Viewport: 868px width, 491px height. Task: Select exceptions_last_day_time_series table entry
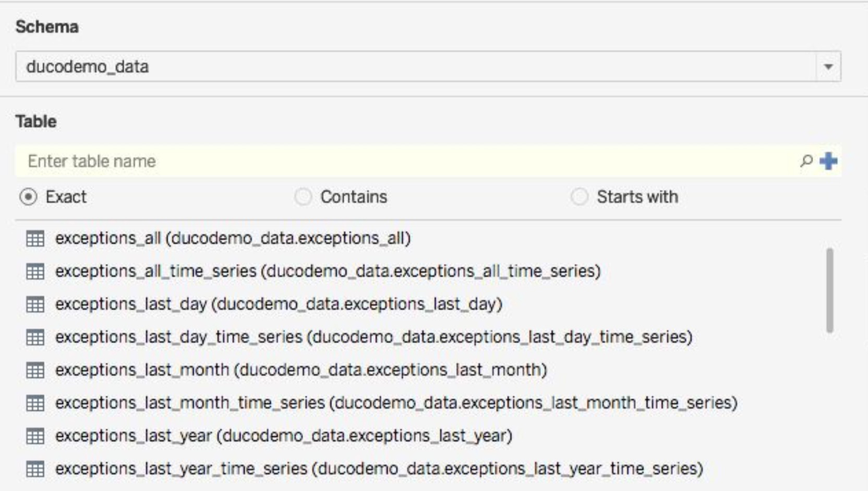(x=373, y=337)
